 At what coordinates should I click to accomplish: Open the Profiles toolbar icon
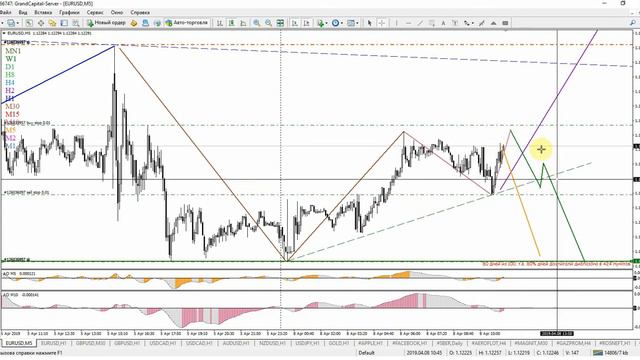(x=11, y=23)
